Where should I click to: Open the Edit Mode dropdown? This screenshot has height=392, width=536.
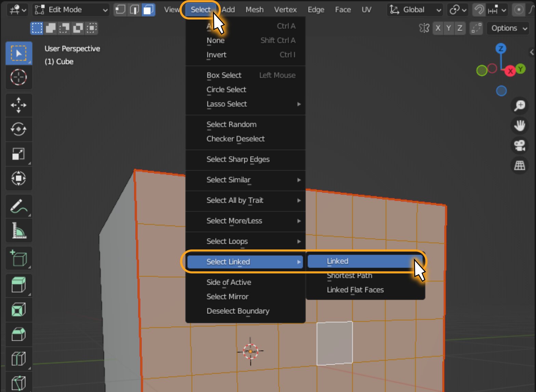(x=71, y=10)
